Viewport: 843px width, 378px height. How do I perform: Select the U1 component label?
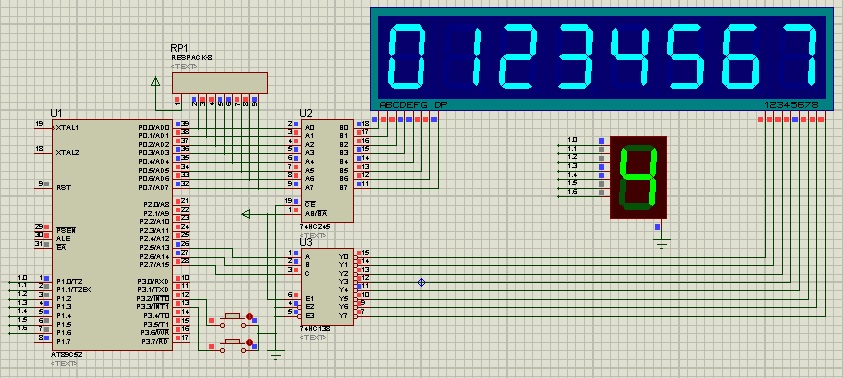(x=56, y=113)
